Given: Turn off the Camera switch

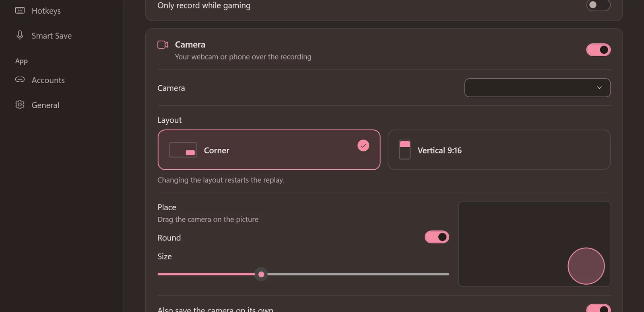Looking at the screenshot, I should [598, 50].
